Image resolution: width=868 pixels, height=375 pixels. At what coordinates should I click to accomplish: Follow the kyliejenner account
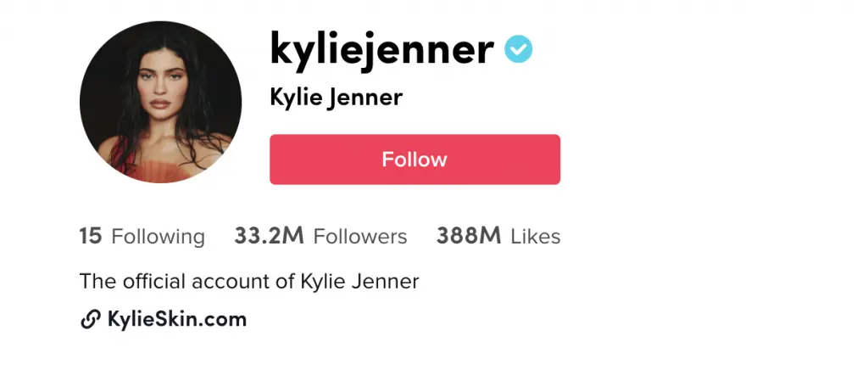coord(415,159)
